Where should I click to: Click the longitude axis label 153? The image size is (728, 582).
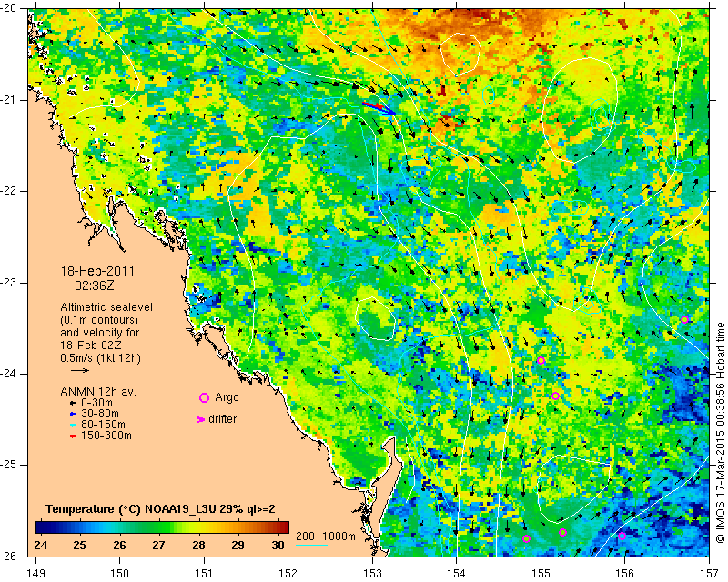tap(372, 574)
